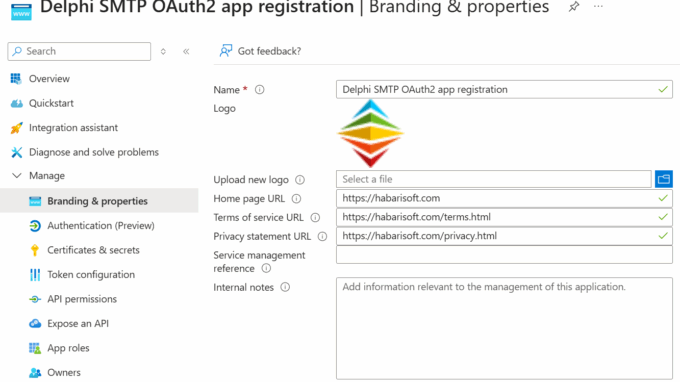
Task: Click the app registration www header icon
Action: tap(21, 11)
